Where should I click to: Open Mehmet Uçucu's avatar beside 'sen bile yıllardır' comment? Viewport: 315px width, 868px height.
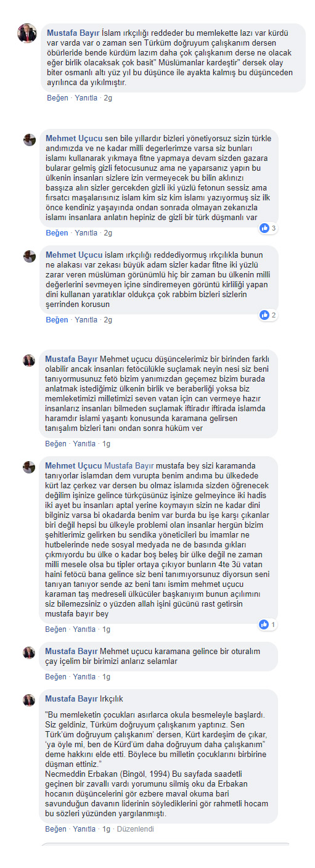tap(30, 139)
